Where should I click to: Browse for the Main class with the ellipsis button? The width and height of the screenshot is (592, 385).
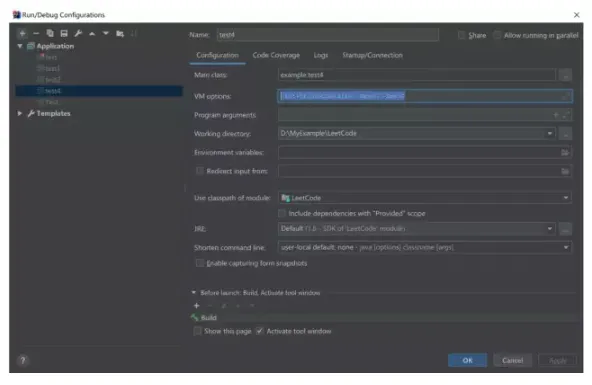coord(565,75)
